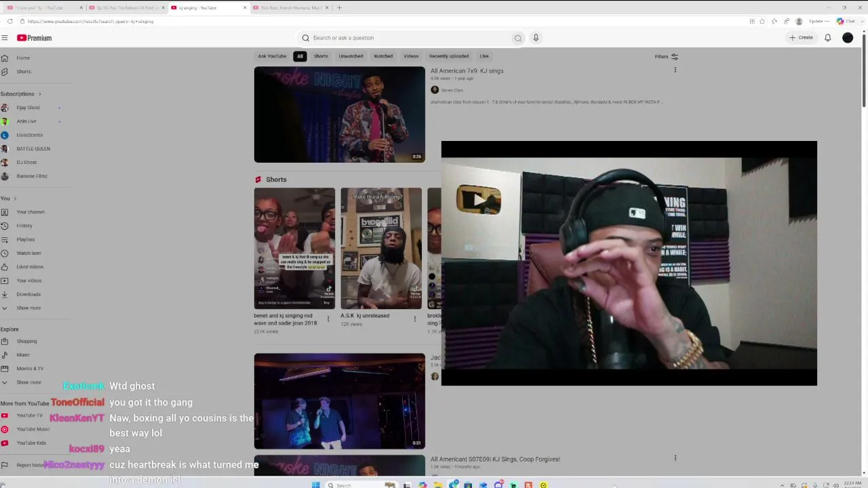Screen dimensions: 868x488
Task: Open Music under Explore
Action: pos(23,355)
